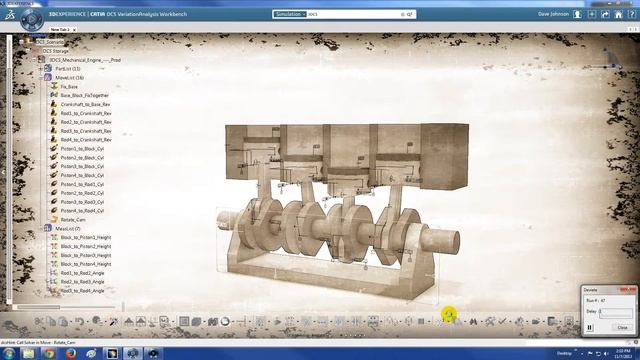Select Rod1_to_Rod2_Angle measure
640x360 pixels.
tap(82, 273)
